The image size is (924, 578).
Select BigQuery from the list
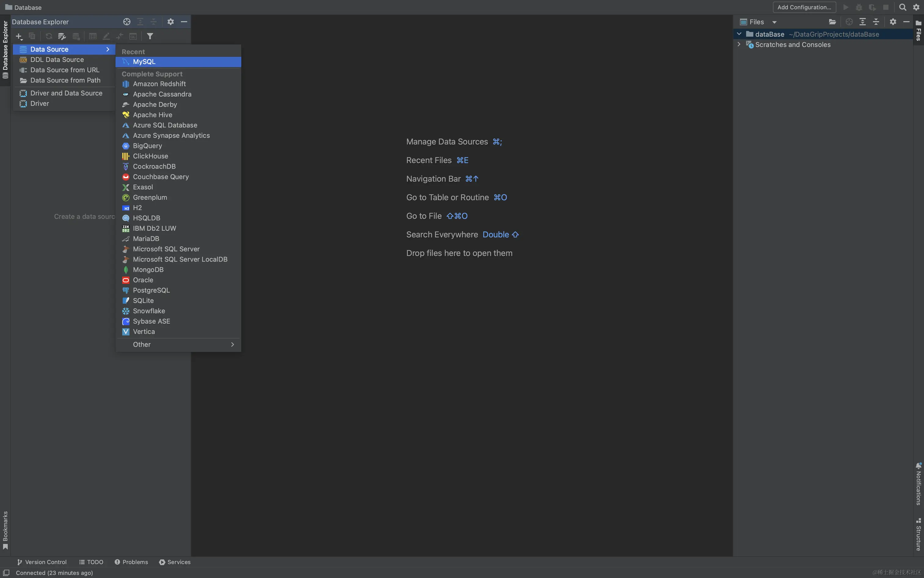click(x=178, y=146)
